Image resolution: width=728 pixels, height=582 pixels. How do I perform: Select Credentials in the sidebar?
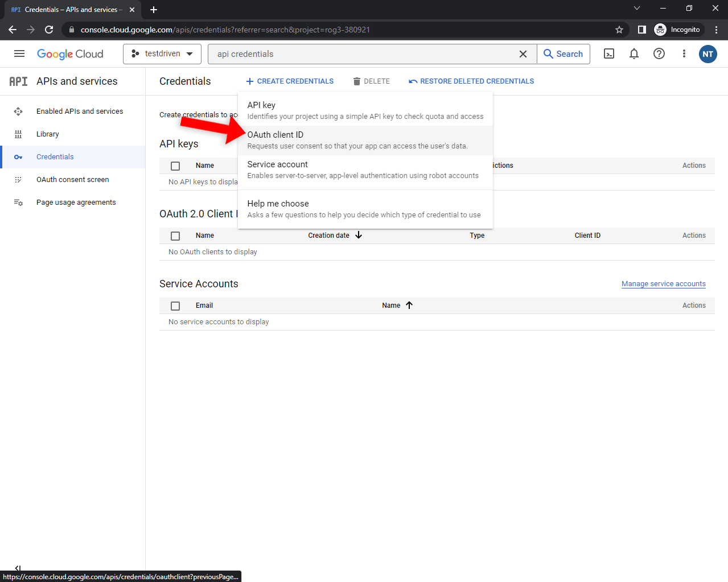(x=55, y=157)
